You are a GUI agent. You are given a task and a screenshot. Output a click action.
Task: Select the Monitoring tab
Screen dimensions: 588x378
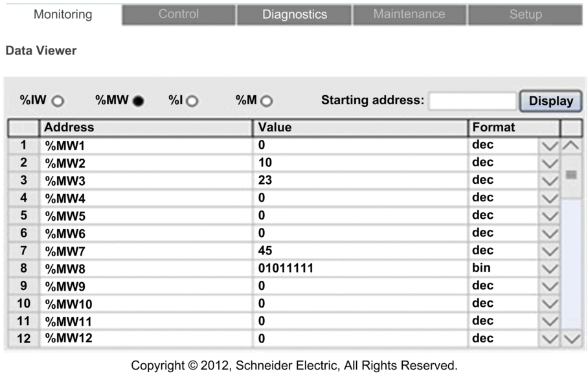pyautogui.click(x=63, y=14)
